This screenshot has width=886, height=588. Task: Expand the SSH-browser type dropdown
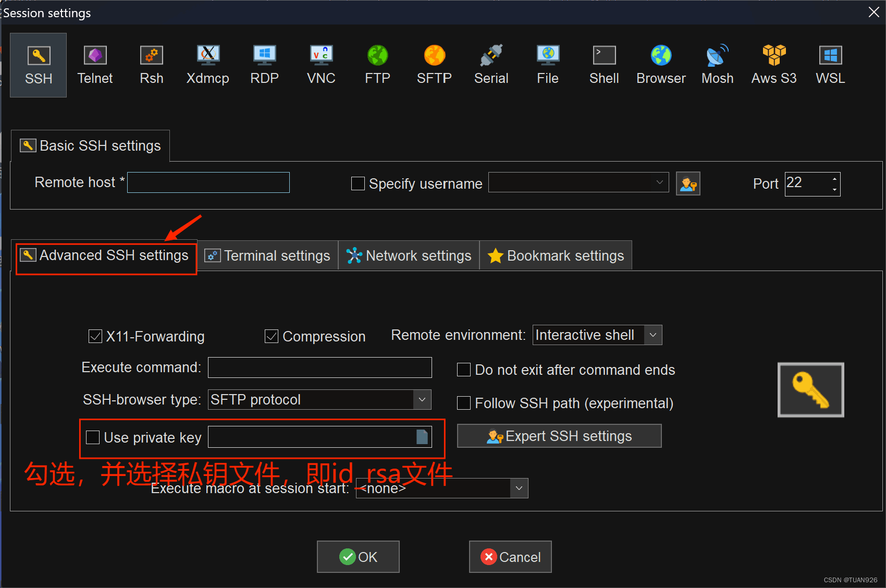(422, 399)
